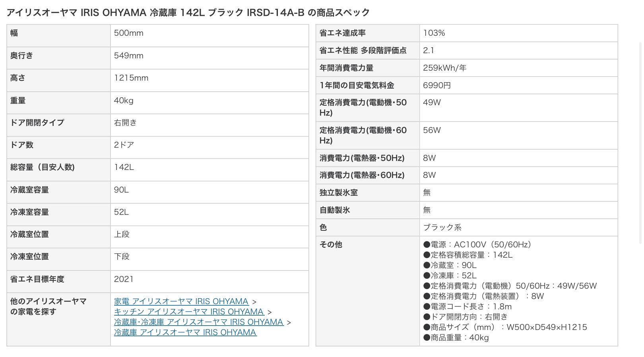
Task: Select the ●電源コード長さ：1.8m line
Action: 467,307
